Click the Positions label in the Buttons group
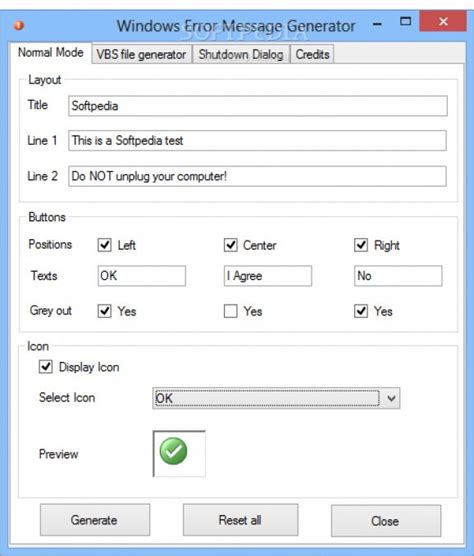Screen dimensions: 474x556 [x=50, y=245]
